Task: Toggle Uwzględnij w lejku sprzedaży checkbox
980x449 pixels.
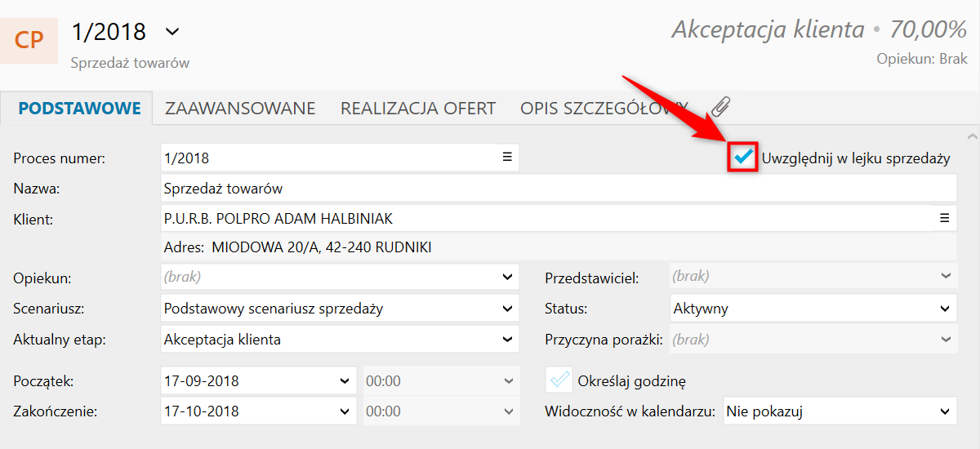Action: (x=743, y=157)
